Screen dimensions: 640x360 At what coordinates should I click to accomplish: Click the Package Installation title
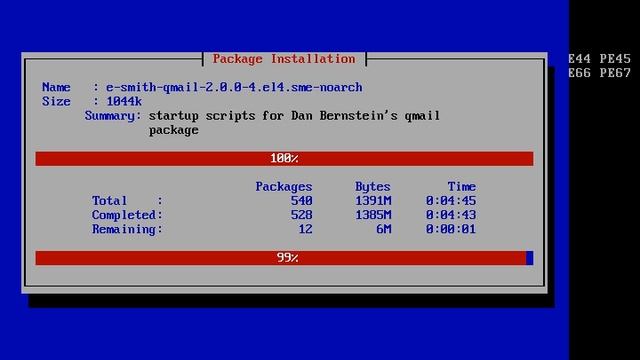(x=284, y=59)
